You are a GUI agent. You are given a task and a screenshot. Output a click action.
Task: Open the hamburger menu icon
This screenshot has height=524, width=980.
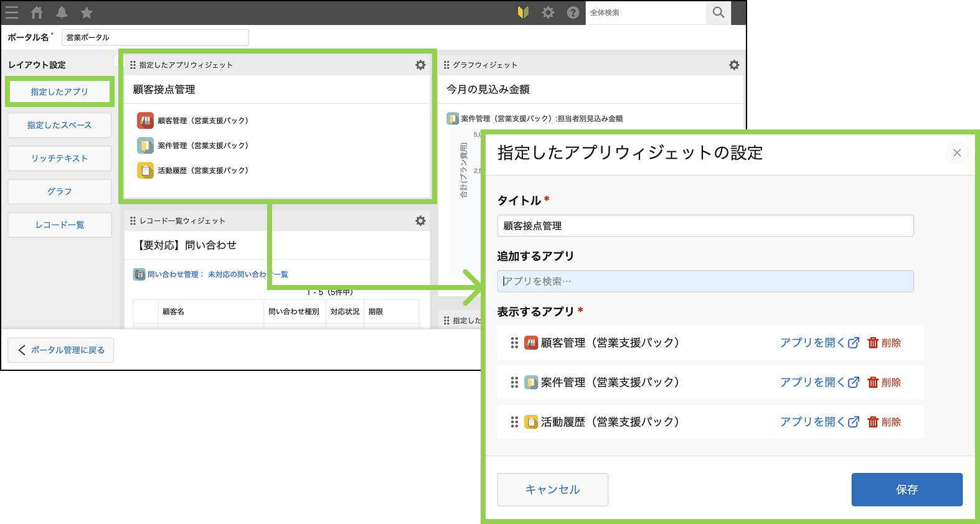(12, 12)
